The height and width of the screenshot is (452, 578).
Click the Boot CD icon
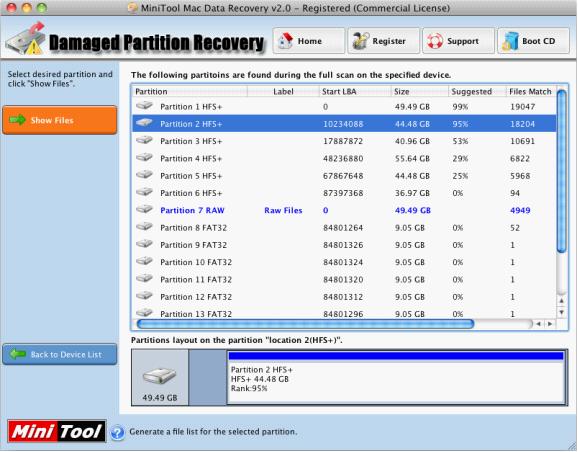[x=510, y=41]
